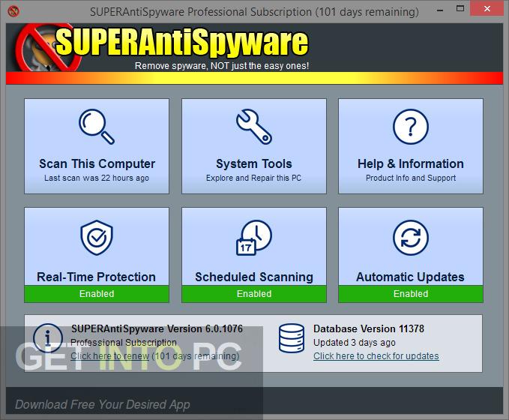Click the info circle icon beside version
Image resolution: width=509 pixels, height=420 pixels.
coord(48,338)
